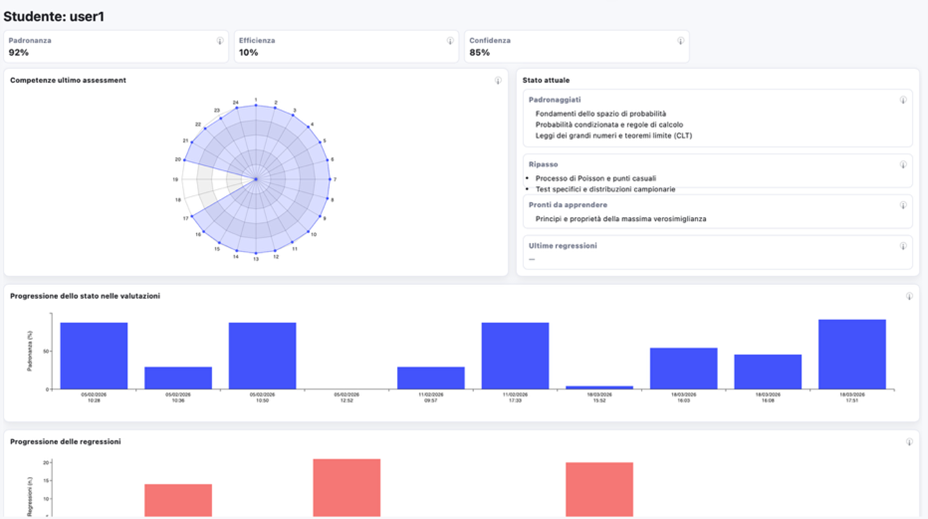Click 'Processo di Poisson e punti casuali'
Viewport: 928px width, 519px height.
(x=595, y=178)
